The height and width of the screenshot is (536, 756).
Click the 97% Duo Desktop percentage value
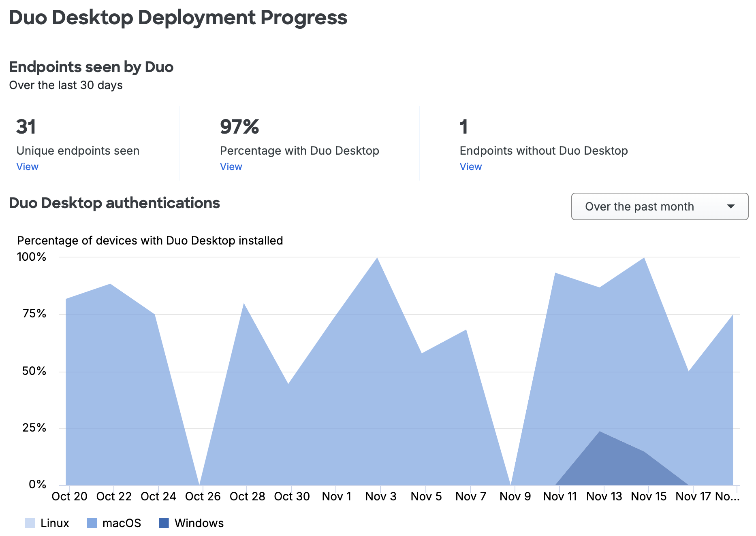[239, 127]
